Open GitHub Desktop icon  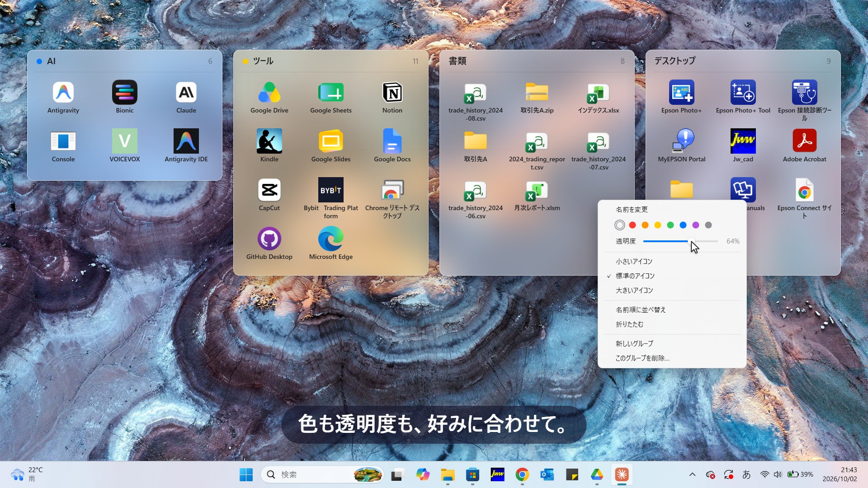click(269, 239)
